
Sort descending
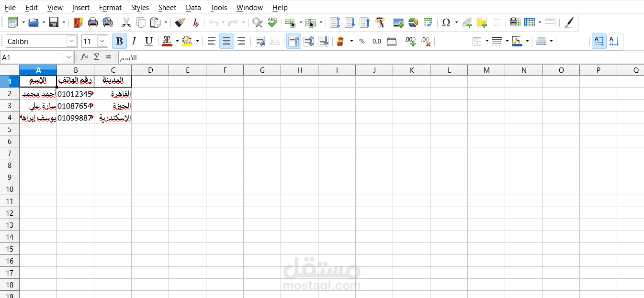click(365, 22)
